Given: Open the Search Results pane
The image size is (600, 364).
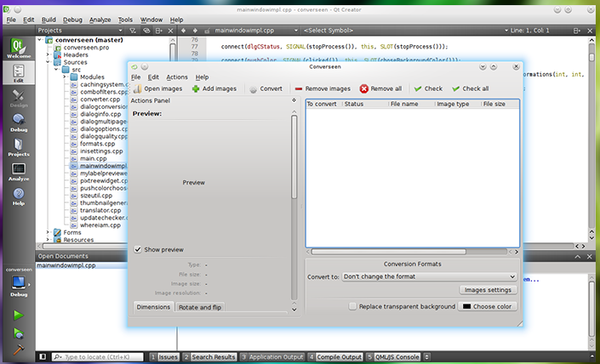Looking at the screenshot, I should [x=209, y=356].
